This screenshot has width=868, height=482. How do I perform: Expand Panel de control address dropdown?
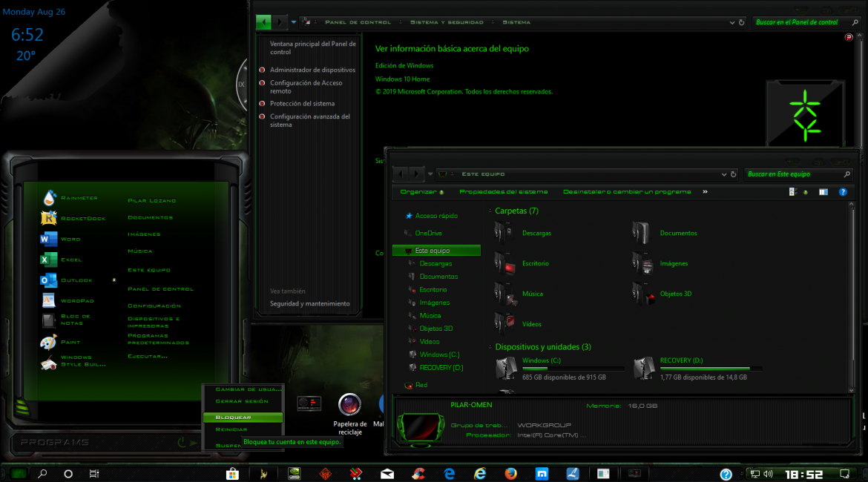(x=731, y=23)
